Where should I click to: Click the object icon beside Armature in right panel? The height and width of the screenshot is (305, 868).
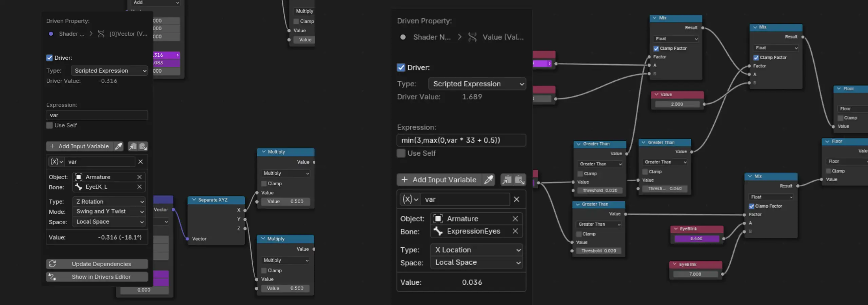click(x=438, y=219)
